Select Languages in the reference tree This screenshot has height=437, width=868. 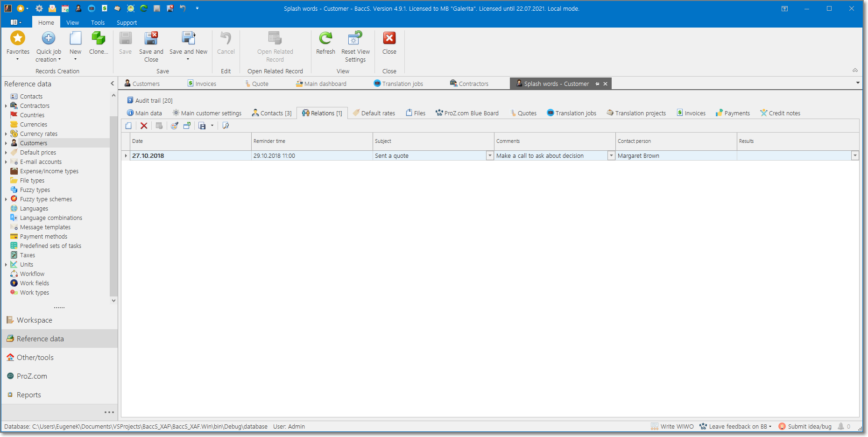click(x=34, y=209)
